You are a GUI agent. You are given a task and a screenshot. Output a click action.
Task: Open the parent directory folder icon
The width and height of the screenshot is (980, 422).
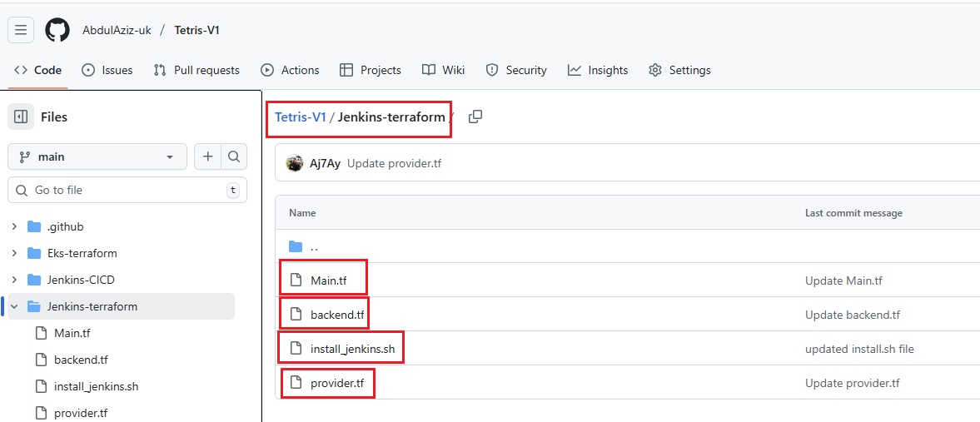tap(296, 246)
